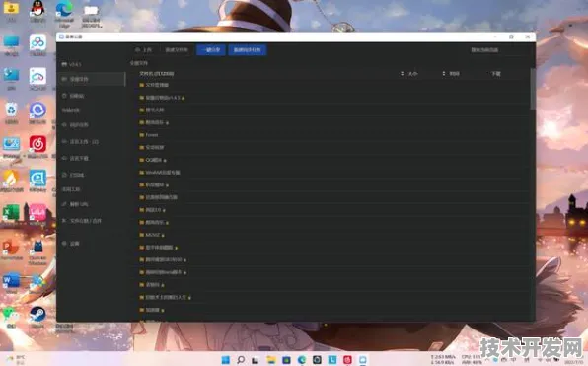Open Settings gear in the app sidebar
588x366 pixels.
[71, 244]
